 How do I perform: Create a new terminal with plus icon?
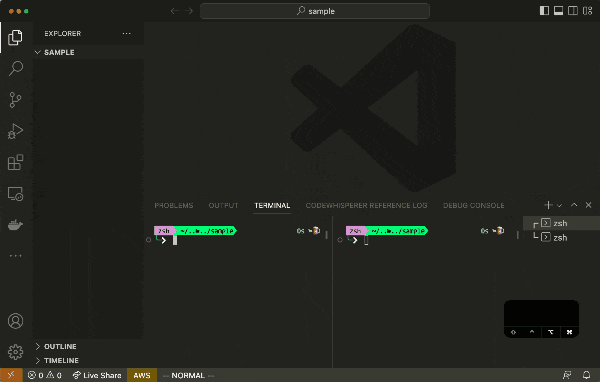pyautogui.click(x=548, y=205)
